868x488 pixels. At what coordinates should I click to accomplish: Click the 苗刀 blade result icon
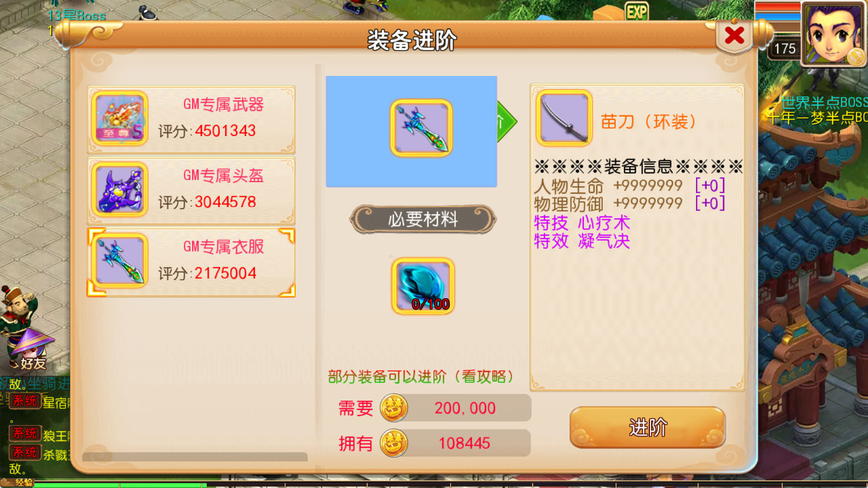[564, 118]
